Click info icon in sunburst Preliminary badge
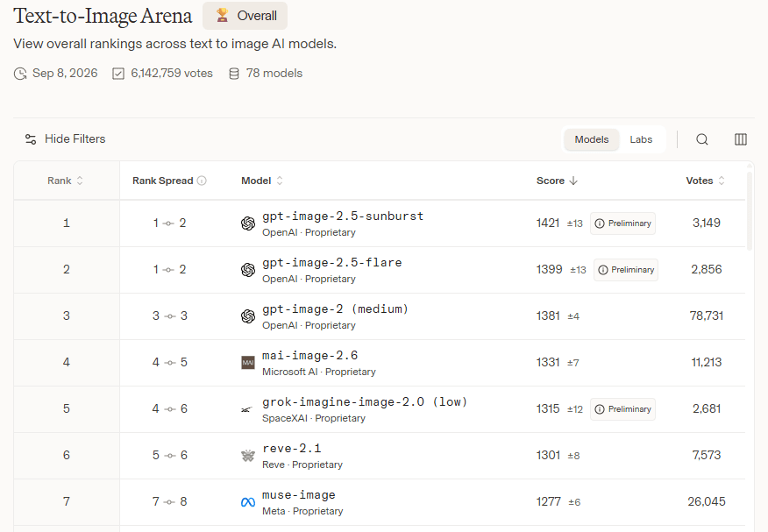768x532 pixels. 600,223
